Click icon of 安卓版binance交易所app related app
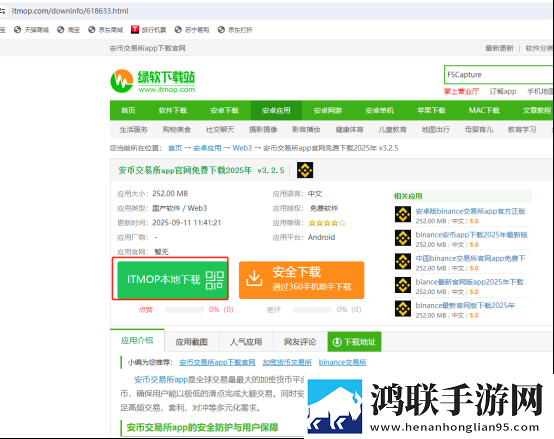 pos(403,214)
